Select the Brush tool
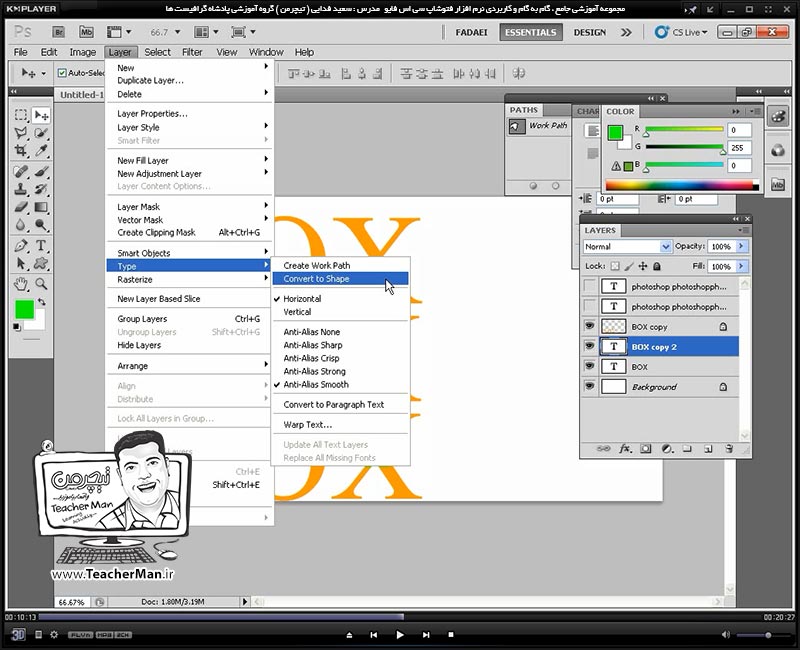This screenshot has height=650, width=800. 41,172
